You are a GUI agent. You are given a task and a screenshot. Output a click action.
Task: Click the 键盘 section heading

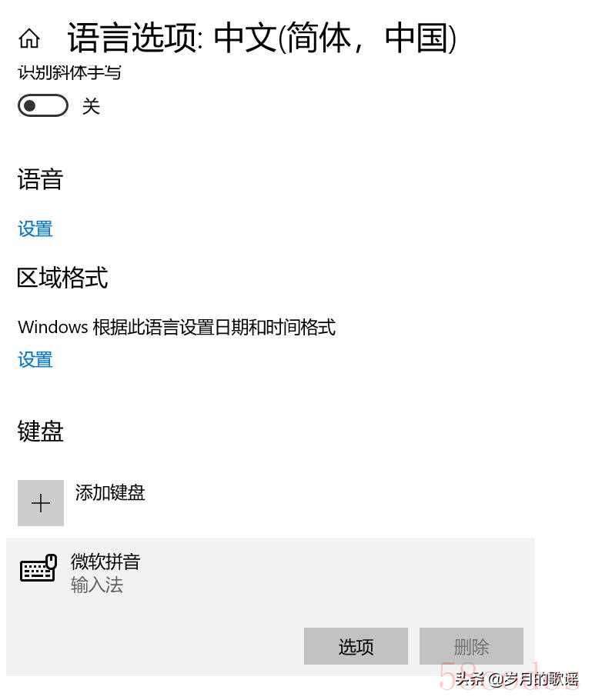coord(40,432)
